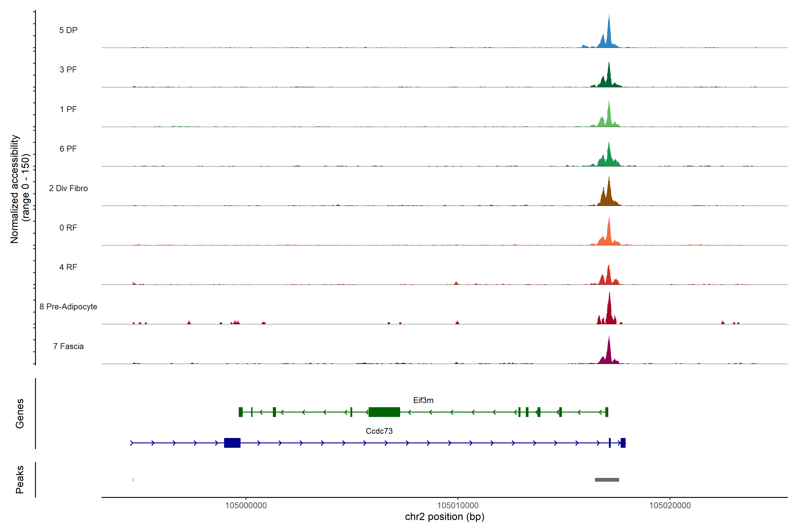Select the 2 Div Fibro label
Image resolution: width=798 pixels, height=532 pixels.
68,188
